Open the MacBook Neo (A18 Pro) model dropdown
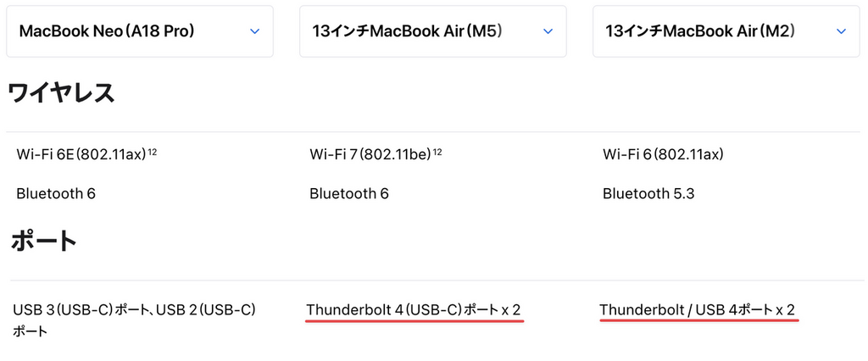The height and width of the screenshot is (361, 868). coord(139,31)
